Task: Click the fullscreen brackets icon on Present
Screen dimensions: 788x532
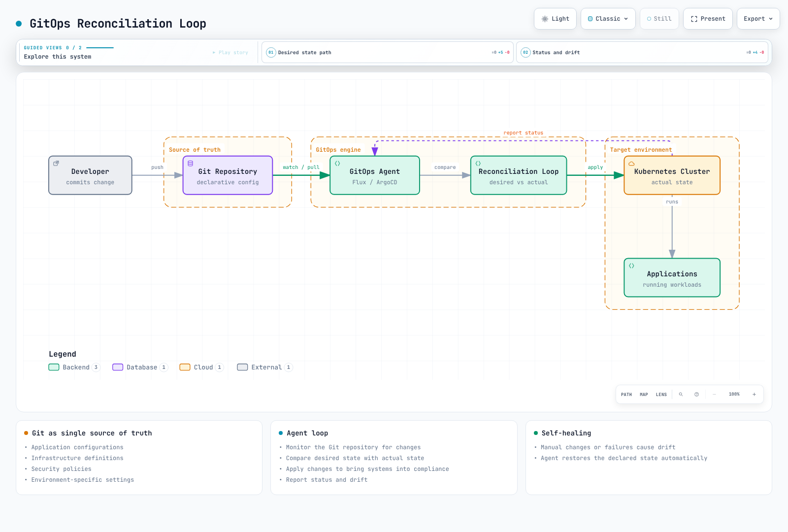Action: [694, 19]
